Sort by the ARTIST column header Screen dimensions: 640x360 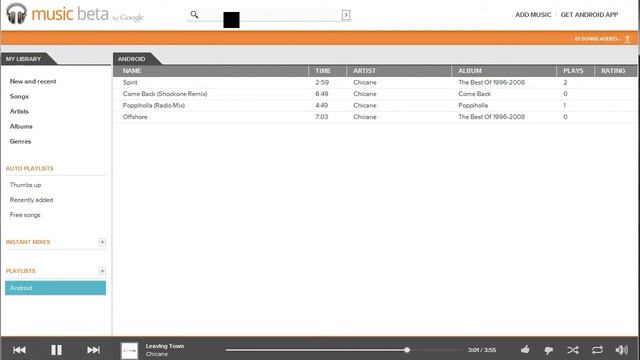tap(364, 71)
